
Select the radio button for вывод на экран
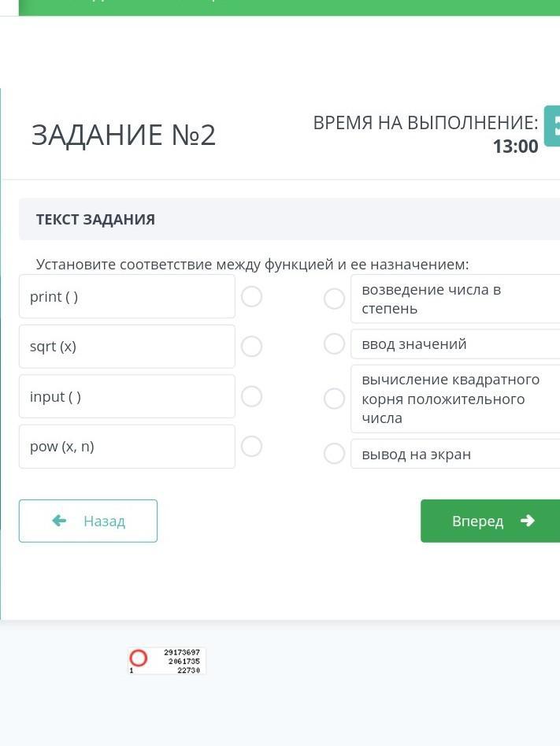tap(334, 454)
